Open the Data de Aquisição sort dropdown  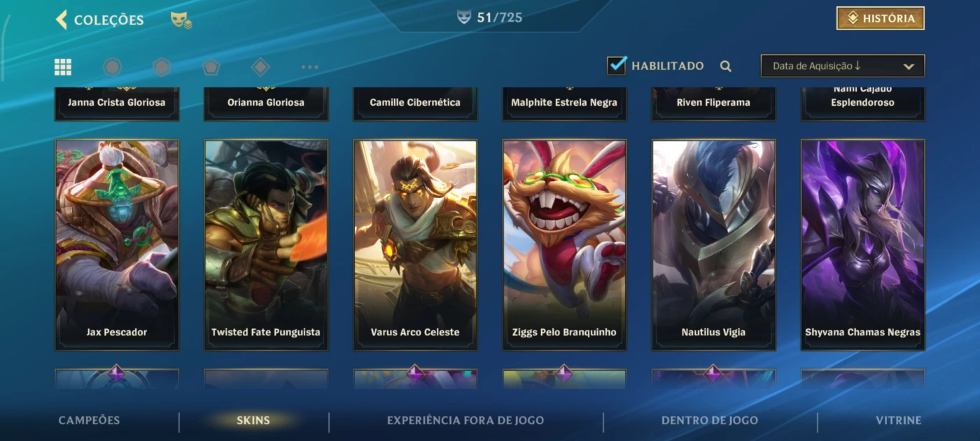(x=843, y=66)
